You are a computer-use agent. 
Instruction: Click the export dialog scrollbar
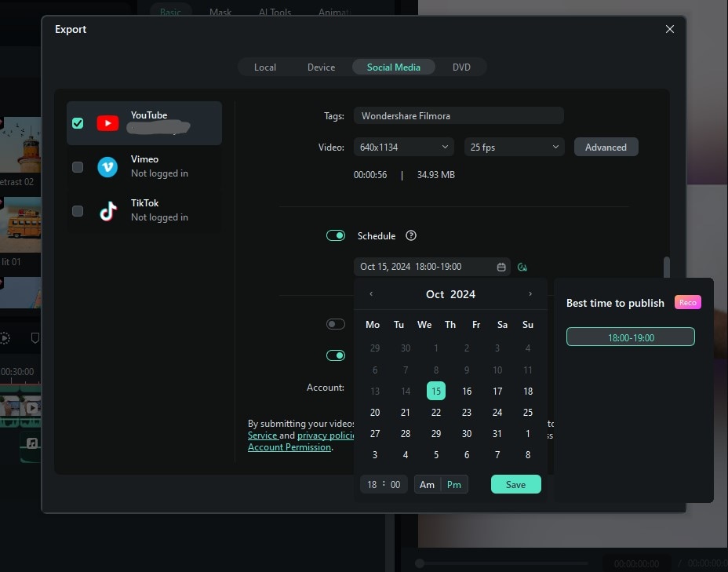coord(667,267)
